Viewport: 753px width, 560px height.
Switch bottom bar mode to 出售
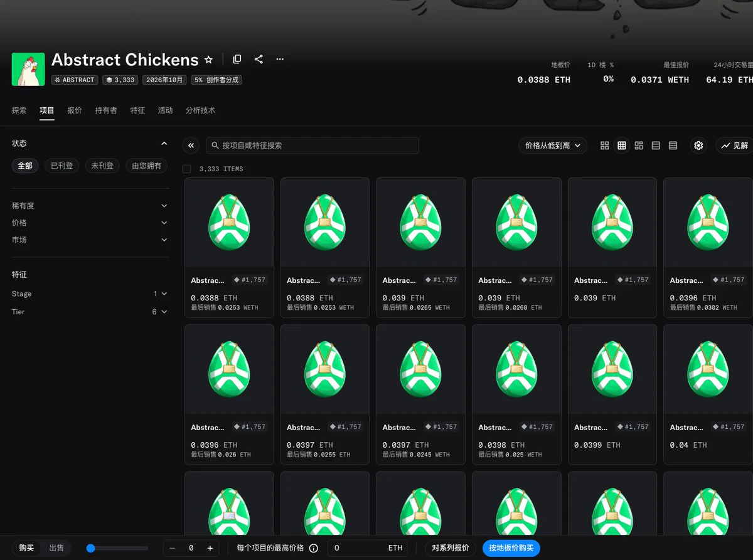click(56, 548)
